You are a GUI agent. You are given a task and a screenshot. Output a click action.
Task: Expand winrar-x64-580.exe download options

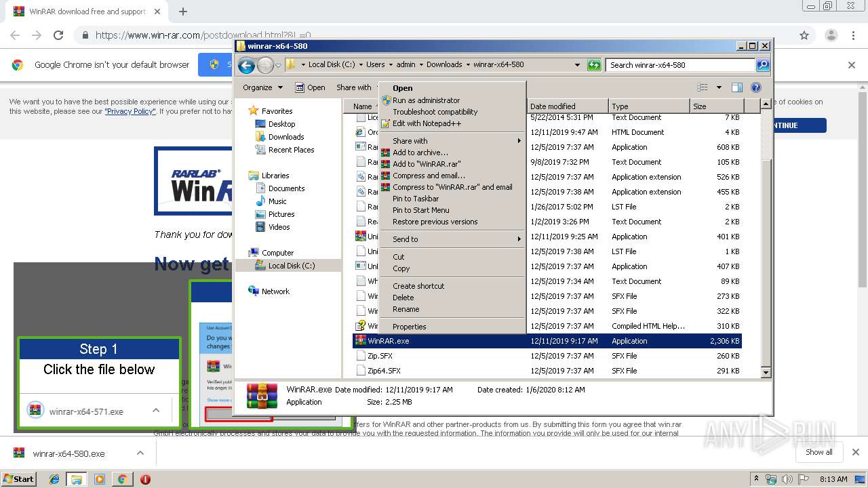140,453
